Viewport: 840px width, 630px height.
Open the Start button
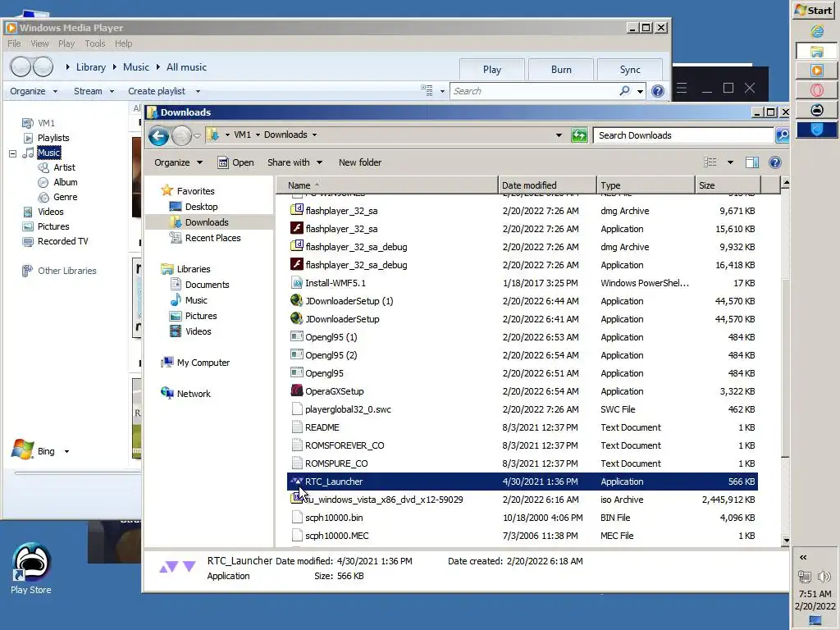pos(814,10)
